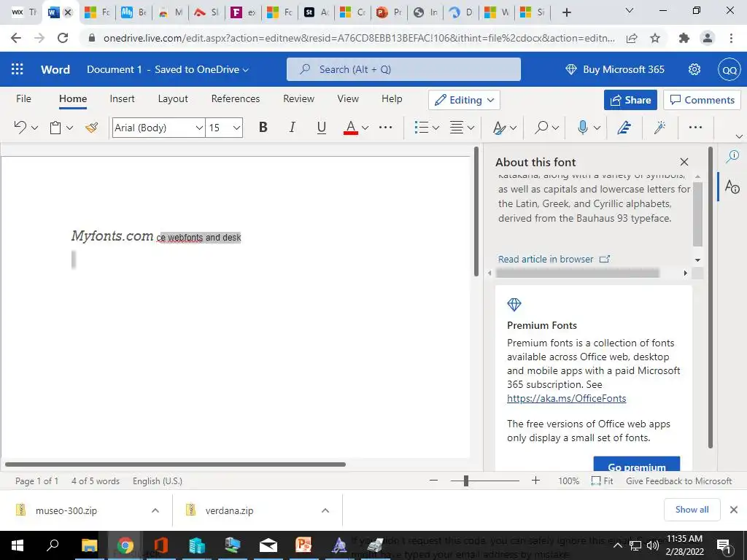Click the bullets list icon
This screenshot has height=560, width=747.
pyautogui.click(x=422, y=127)
